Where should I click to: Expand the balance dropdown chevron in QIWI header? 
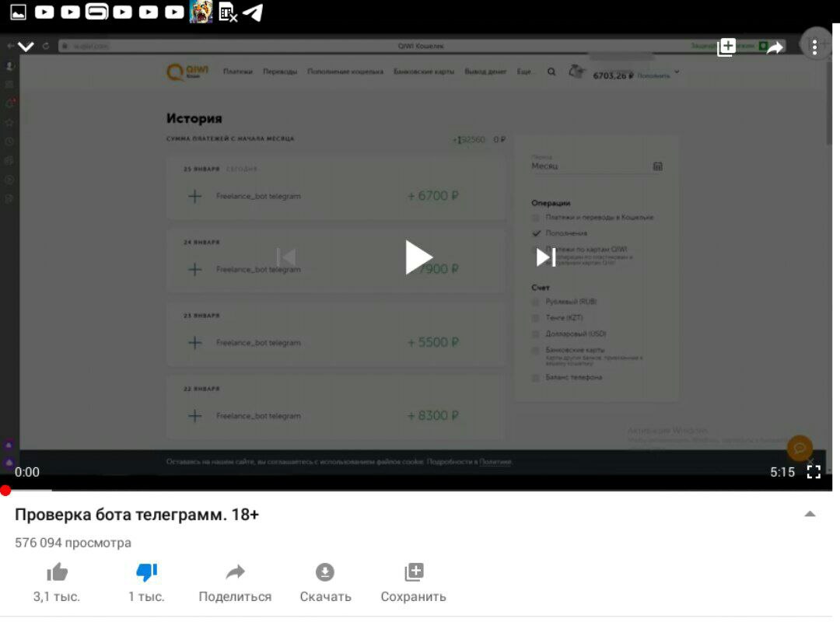point(677,72)
